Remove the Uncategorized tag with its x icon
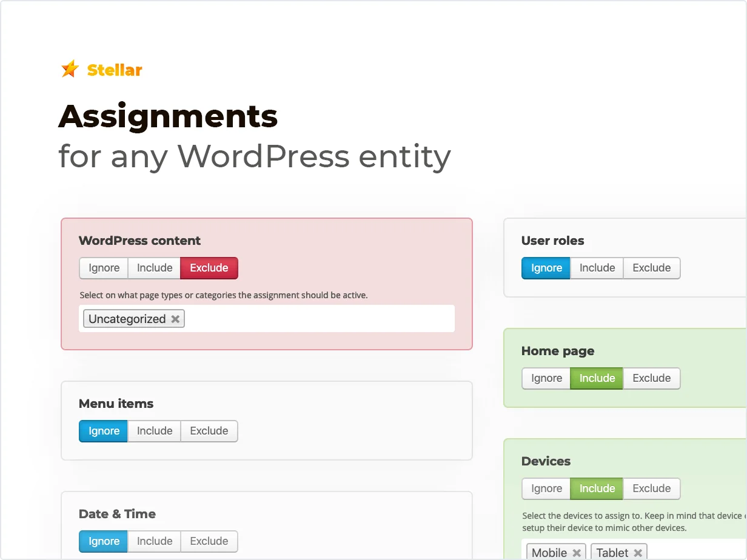 click(x=175, y=318)
